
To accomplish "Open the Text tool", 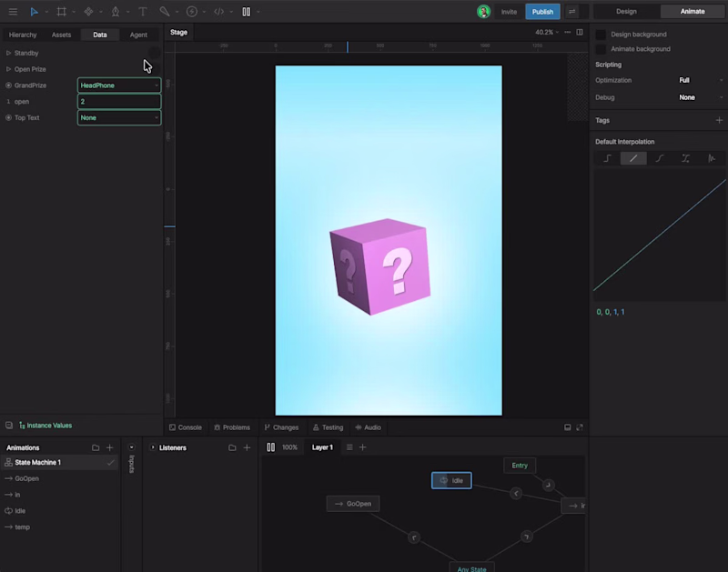I will coord(141,11).
